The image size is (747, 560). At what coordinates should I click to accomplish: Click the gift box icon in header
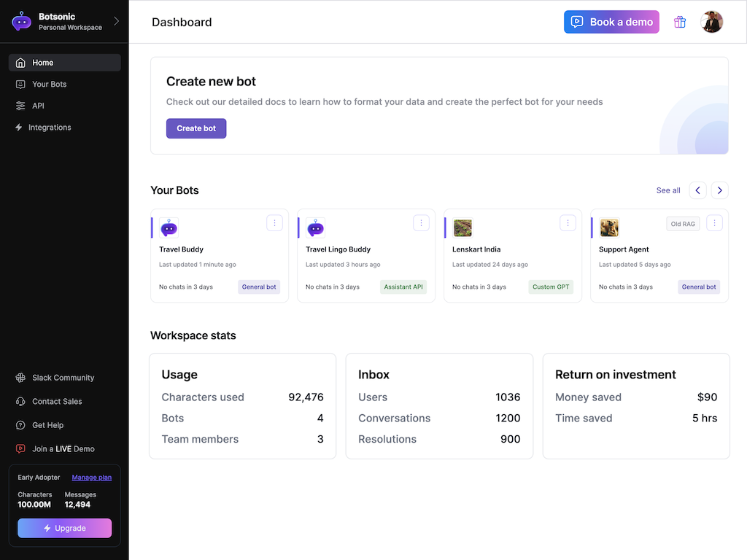coord(680,22)
